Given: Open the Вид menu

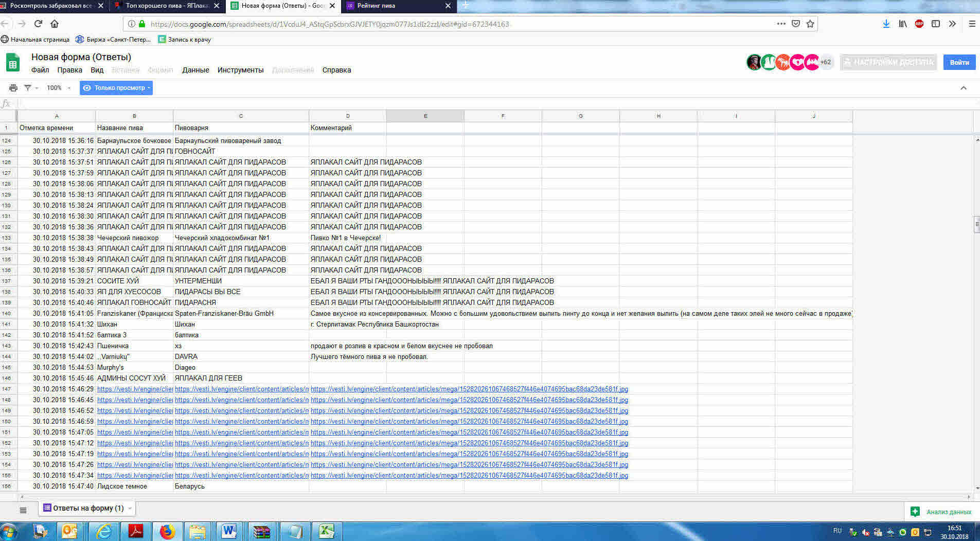Looking at the screenshot, I should pyautogui.click(x=97, y=70).
